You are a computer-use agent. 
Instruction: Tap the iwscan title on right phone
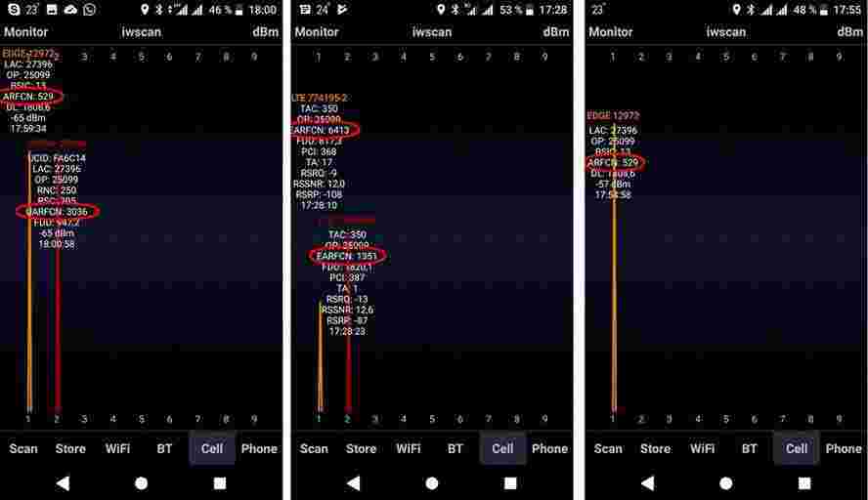726,32
